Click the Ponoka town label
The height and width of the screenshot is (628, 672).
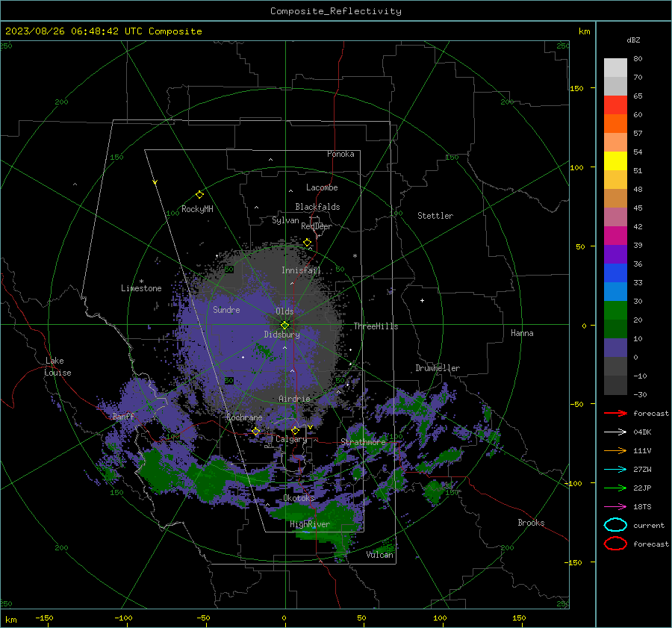coord(340,154)
